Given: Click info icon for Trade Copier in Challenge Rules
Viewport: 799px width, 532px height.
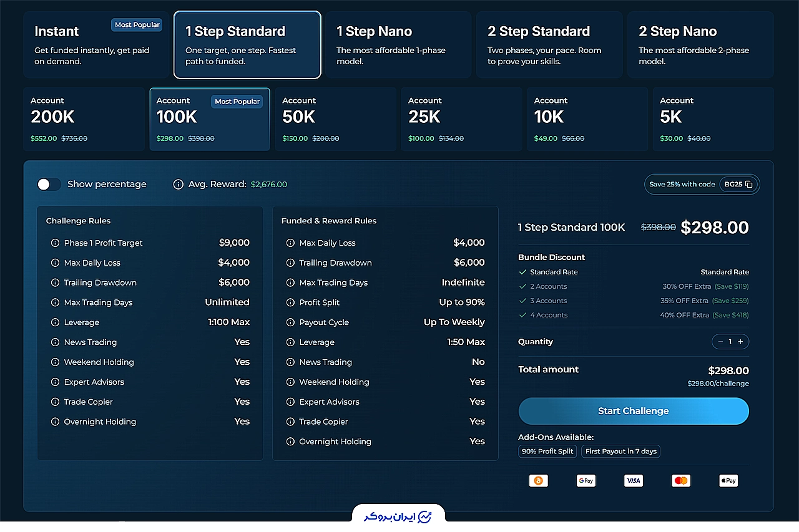Looking at the screenshot, I should pos(55,402).
